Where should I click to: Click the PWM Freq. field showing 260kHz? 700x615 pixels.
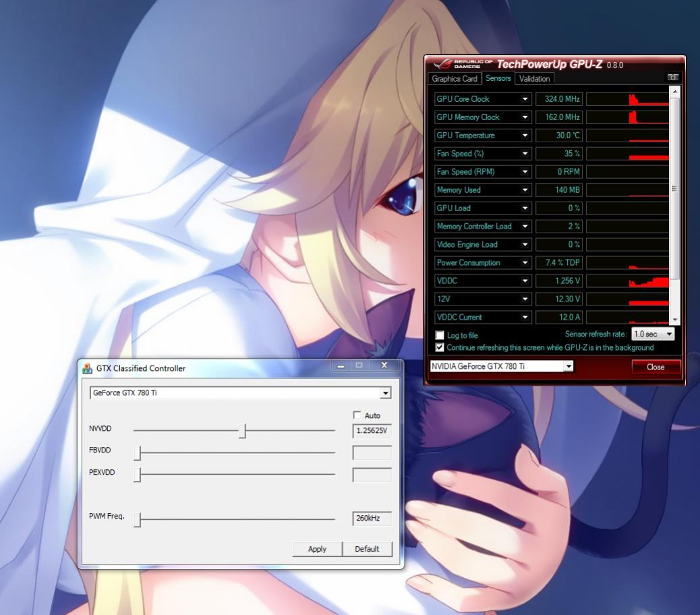click(x=372, y=518)
